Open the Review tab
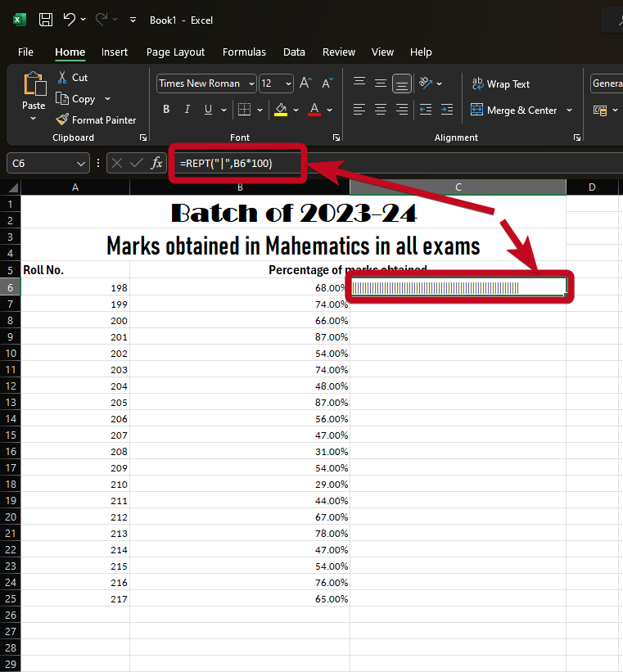Viewport: 623px width, 672px height. click(x=339, y=52)
